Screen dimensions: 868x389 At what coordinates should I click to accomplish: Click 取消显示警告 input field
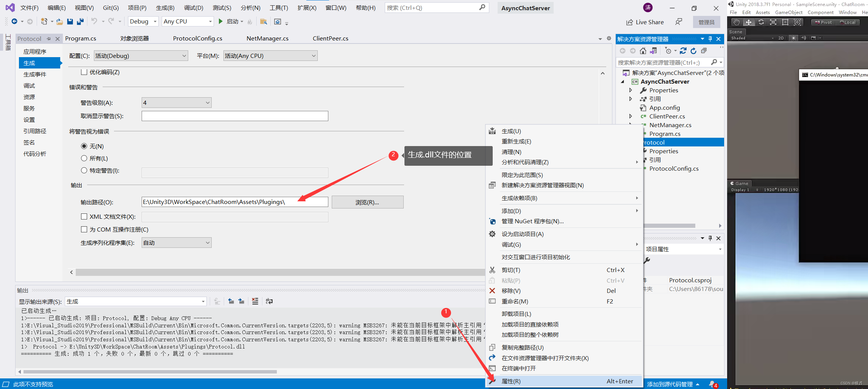[235, 116]
